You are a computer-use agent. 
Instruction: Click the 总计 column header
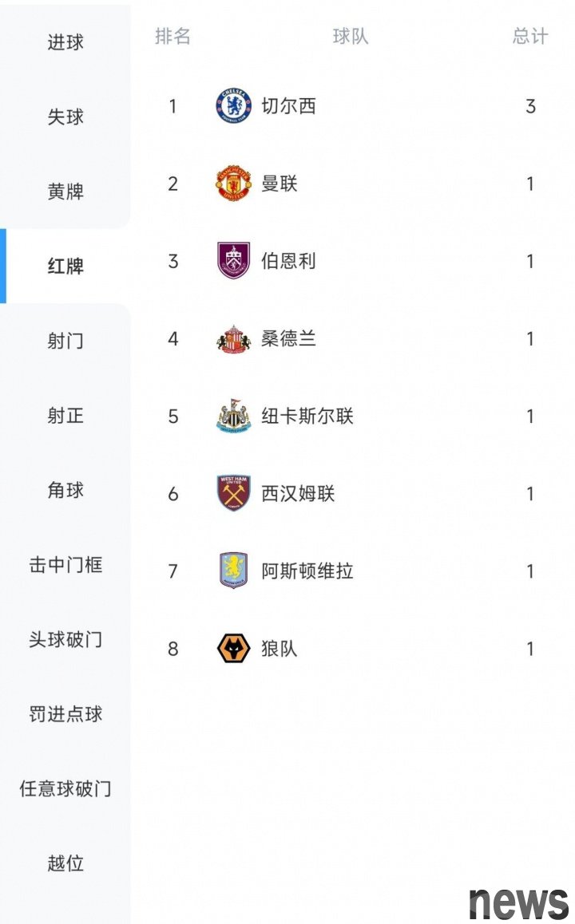530,37
